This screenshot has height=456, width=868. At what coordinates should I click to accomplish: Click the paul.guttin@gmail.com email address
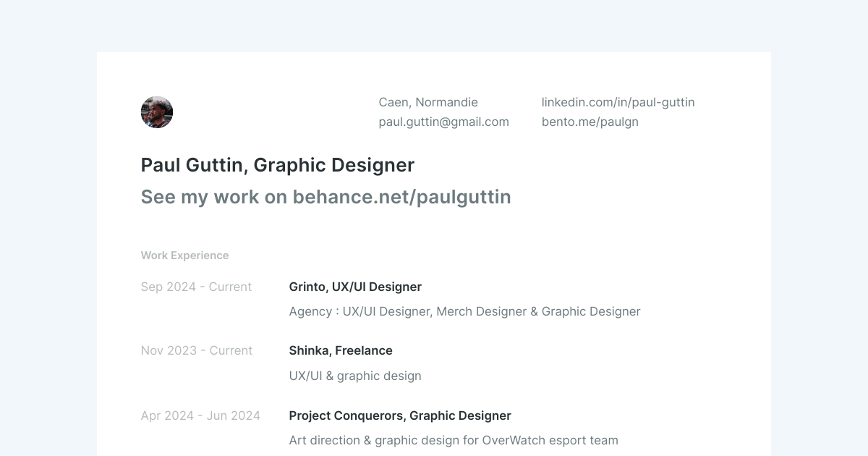point(443,122)
